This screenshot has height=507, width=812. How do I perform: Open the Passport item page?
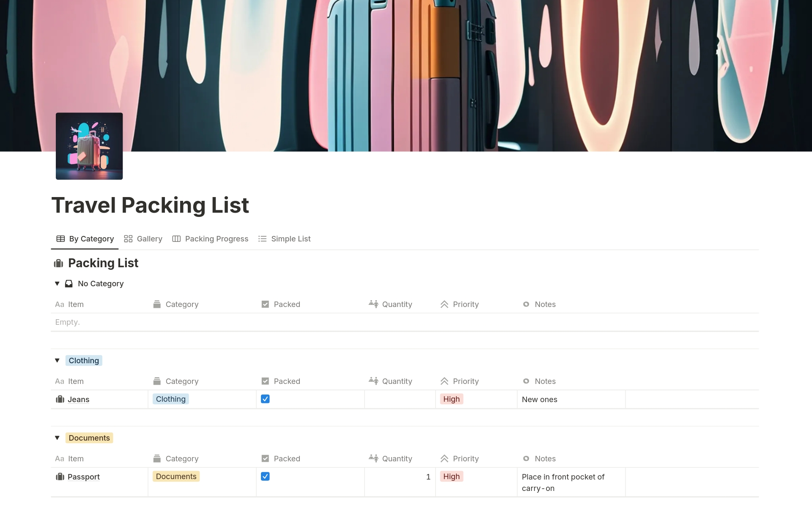[84, 477]
